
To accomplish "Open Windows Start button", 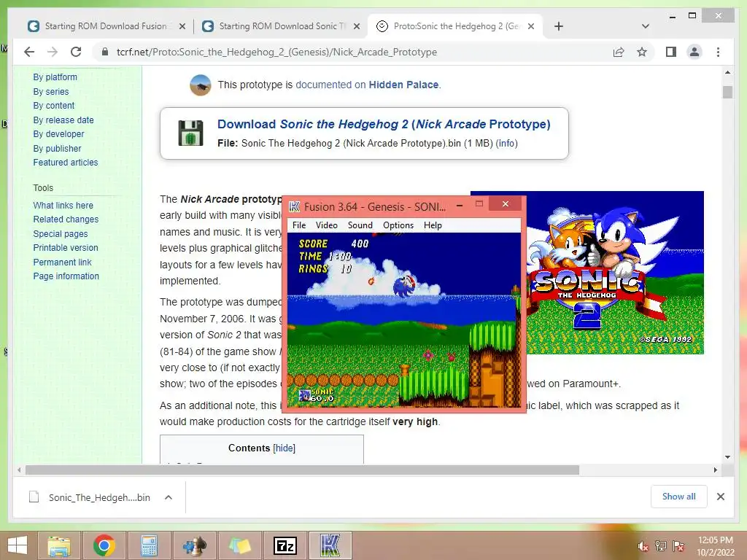I will 18,545.
